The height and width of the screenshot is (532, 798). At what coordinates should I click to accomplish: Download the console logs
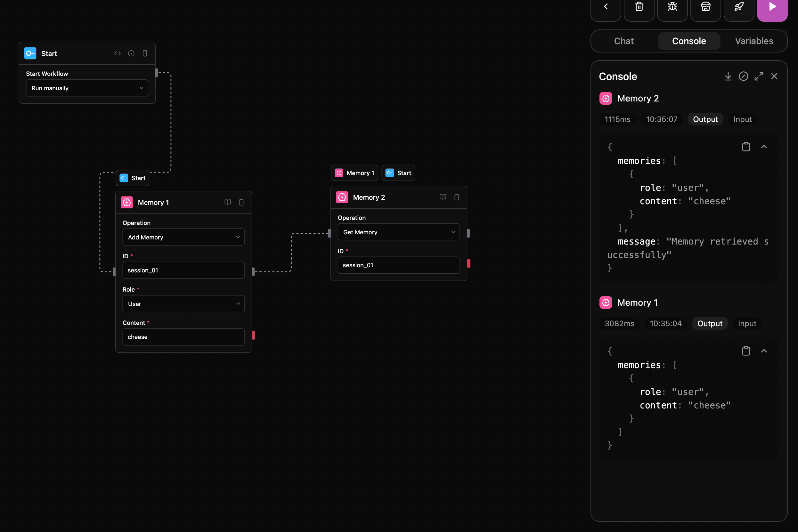coord(728,76)
